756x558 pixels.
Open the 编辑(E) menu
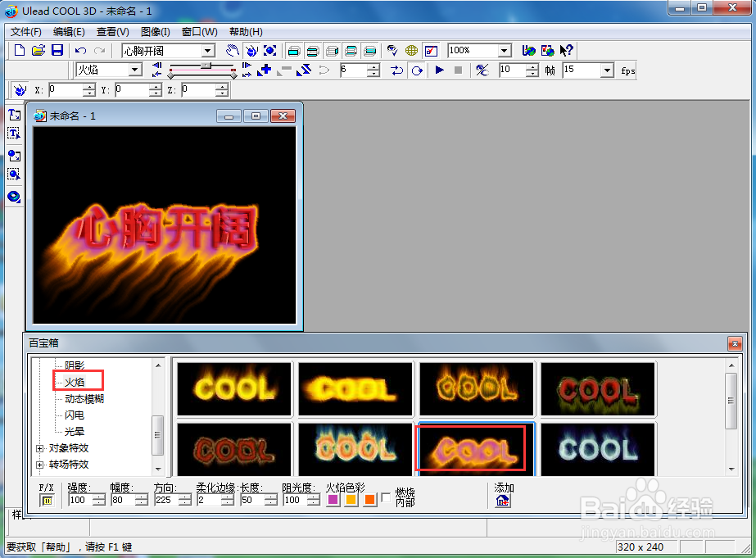(x=69, y=32)
